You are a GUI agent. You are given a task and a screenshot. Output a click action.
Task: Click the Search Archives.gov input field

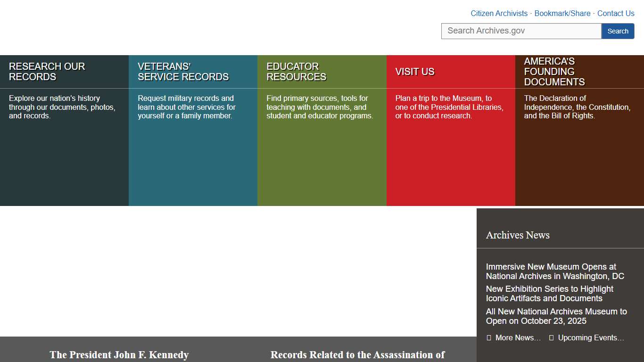521,31
